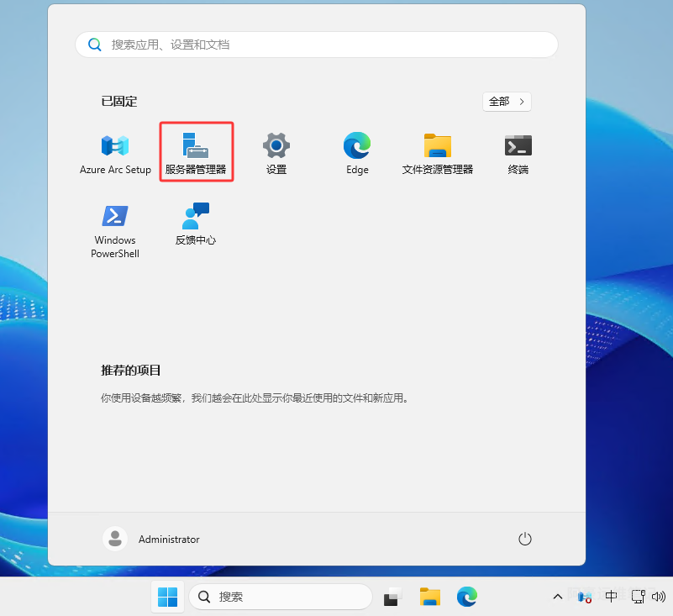Viewport: 673px width, 616px height.
Task: Launch Edge from the taskbar
Action: coord(467,597)
